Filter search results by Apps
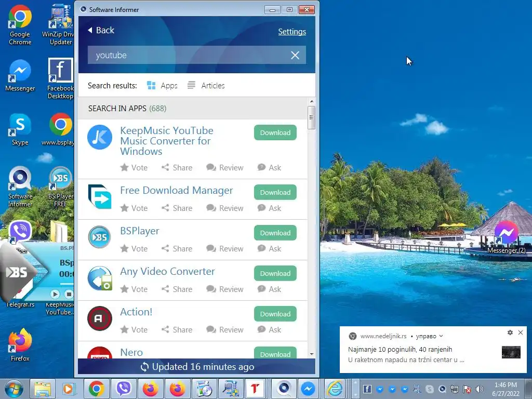532x399 pixels. pyautogui.click(x=162, y=86)
